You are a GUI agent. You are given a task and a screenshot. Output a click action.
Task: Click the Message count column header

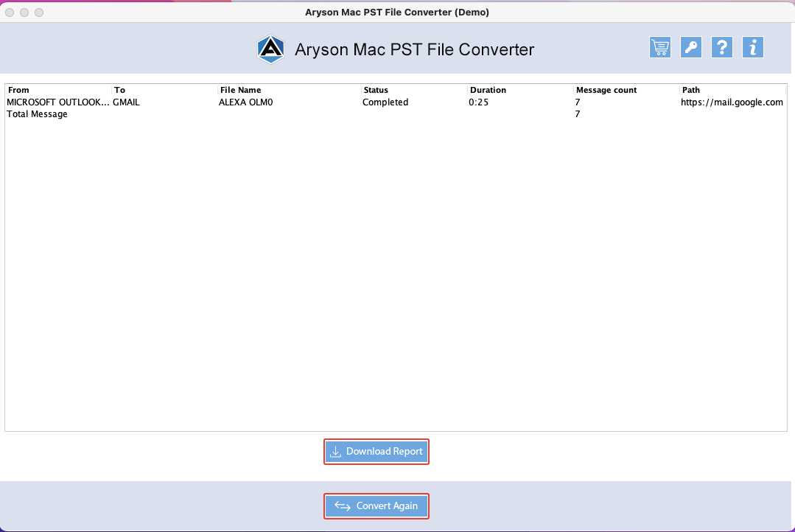tap(626, 90)
